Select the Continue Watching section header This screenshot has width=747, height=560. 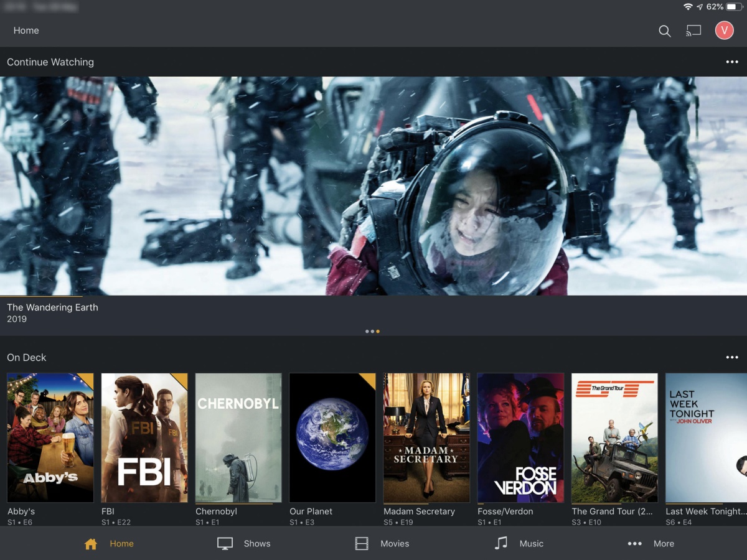[50, 62]
